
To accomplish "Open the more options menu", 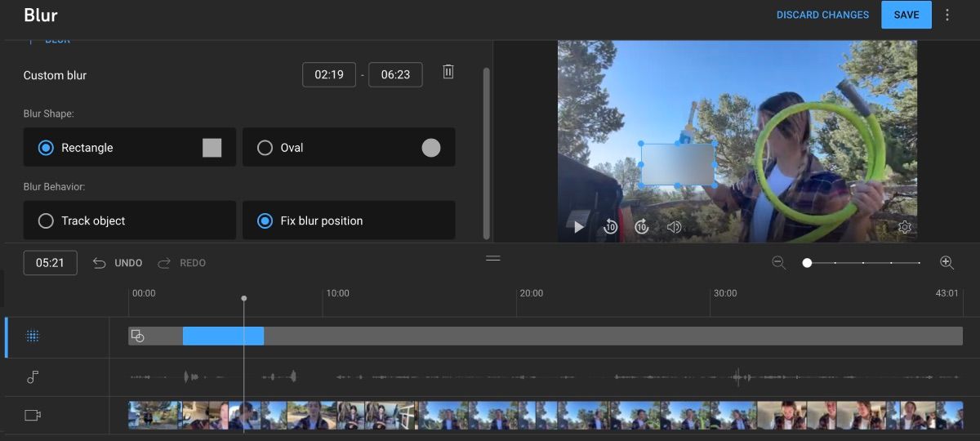I will (x=947, y=15).
